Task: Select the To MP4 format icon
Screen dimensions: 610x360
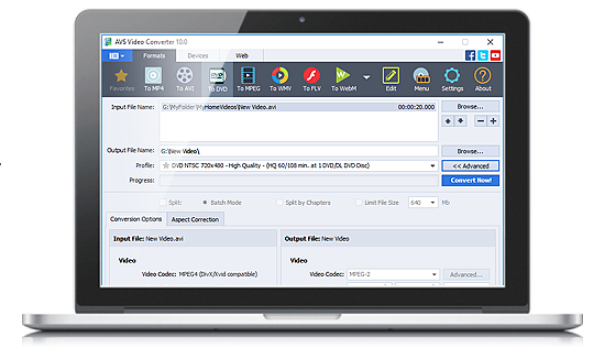Action: tap(153, 79)
